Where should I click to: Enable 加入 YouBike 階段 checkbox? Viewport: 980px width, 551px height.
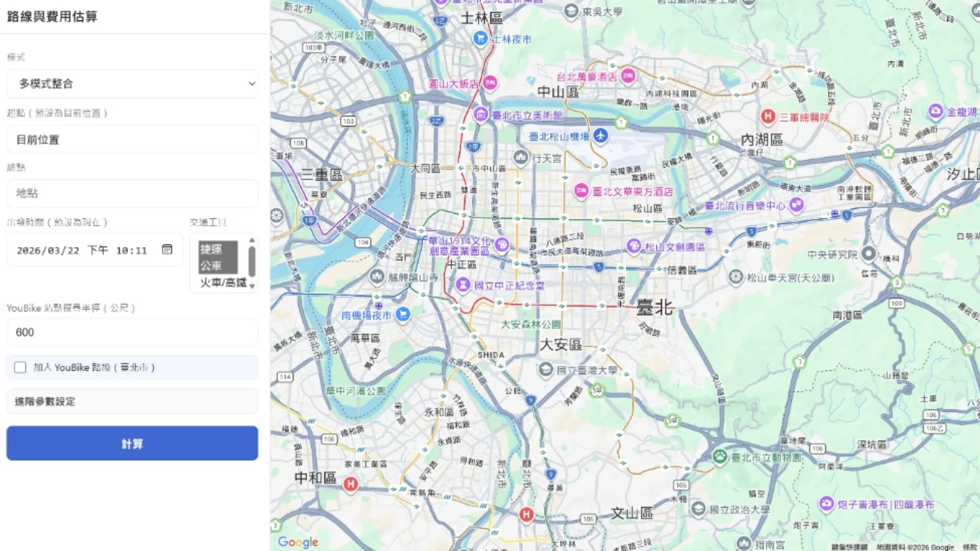pos(20,367)
